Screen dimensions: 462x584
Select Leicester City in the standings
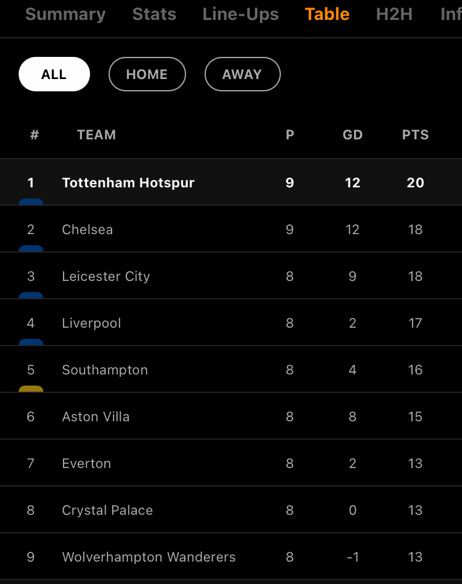[231, 276]
